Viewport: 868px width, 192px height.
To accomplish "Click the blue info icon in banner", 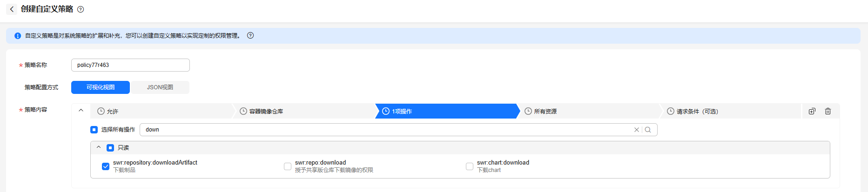I will coord(18,36).
